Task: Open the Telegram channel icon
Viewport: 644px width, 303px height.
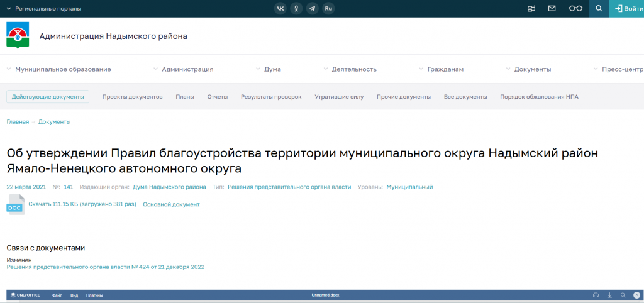Action: point(312,9)
